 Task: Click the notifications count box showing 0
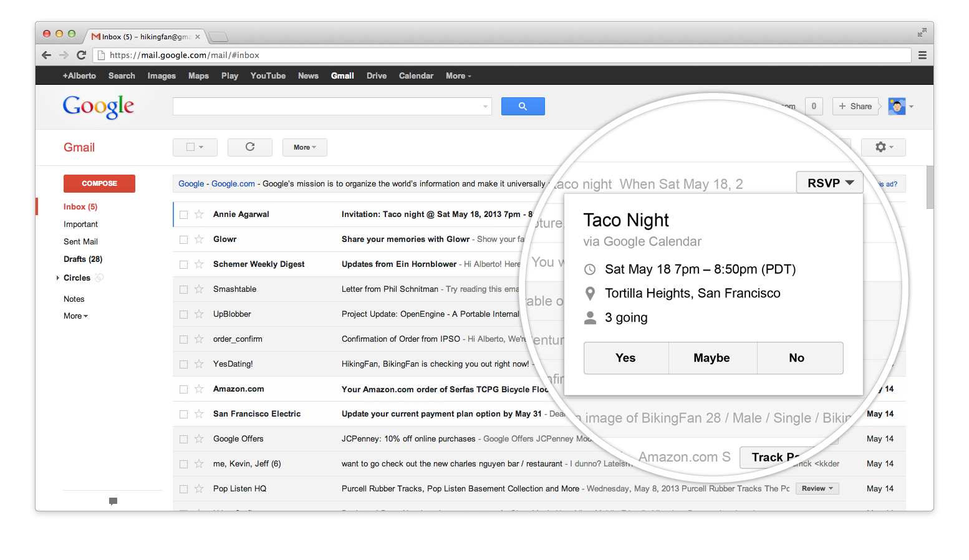coord(814,107)
